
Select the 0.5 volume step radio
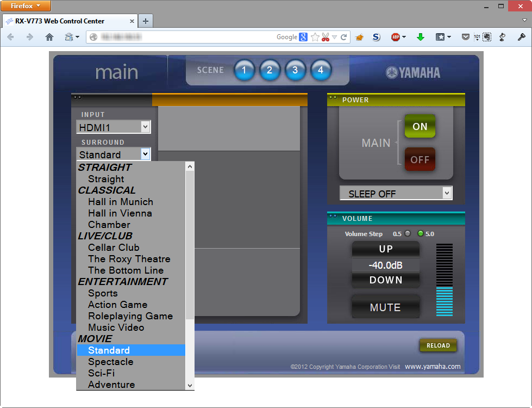pos(408,233)
